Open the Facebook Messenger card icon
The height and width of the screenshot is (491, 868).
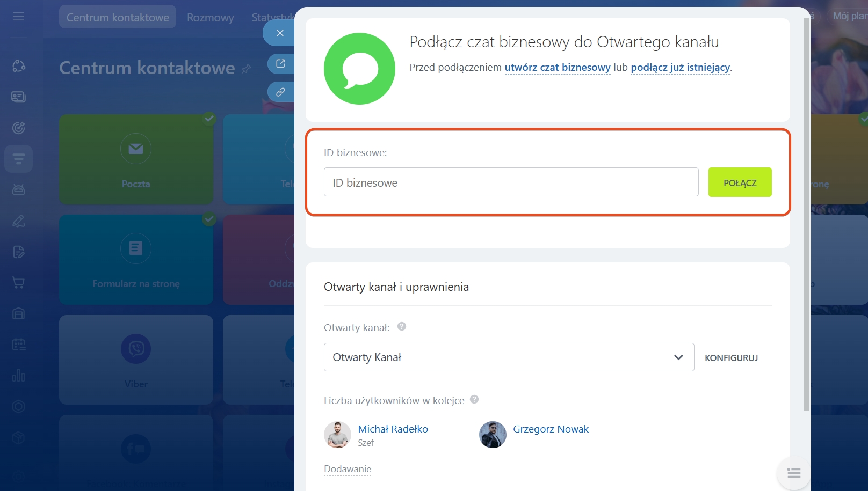click(136, 449)
